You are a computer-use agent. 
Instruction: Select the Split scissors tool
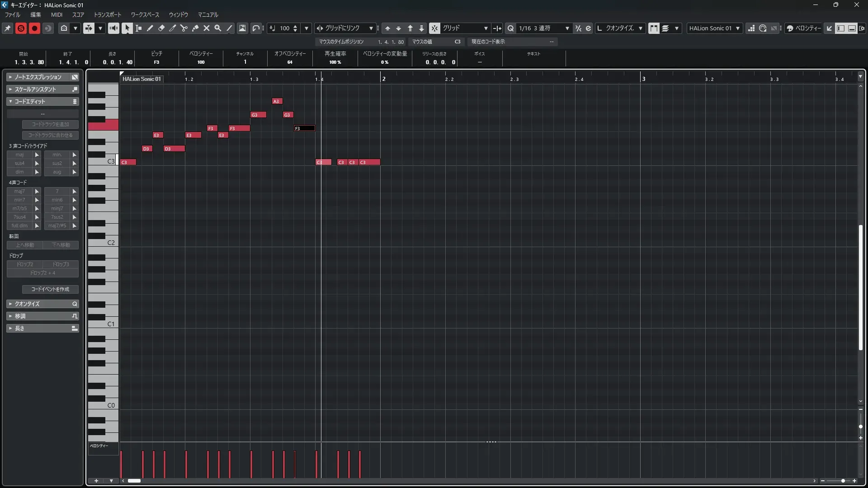(184, 28)
